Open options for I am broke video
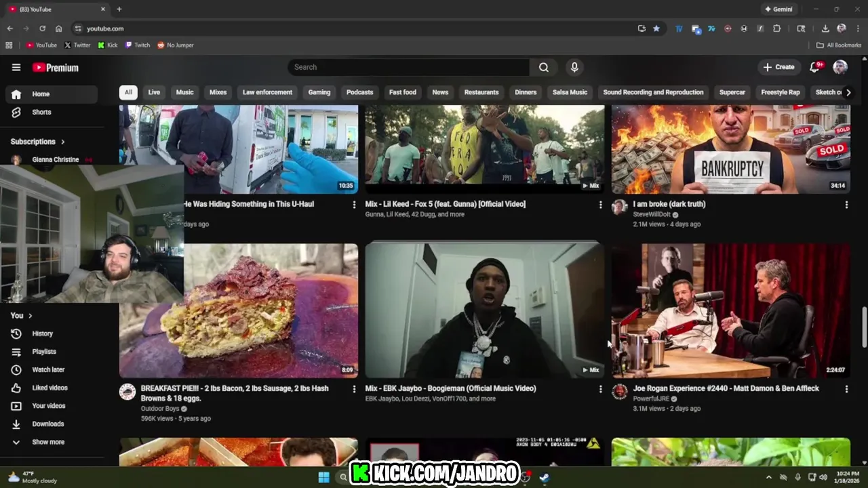Viewport: 868px width, 488px height. (x=846, y=204)
